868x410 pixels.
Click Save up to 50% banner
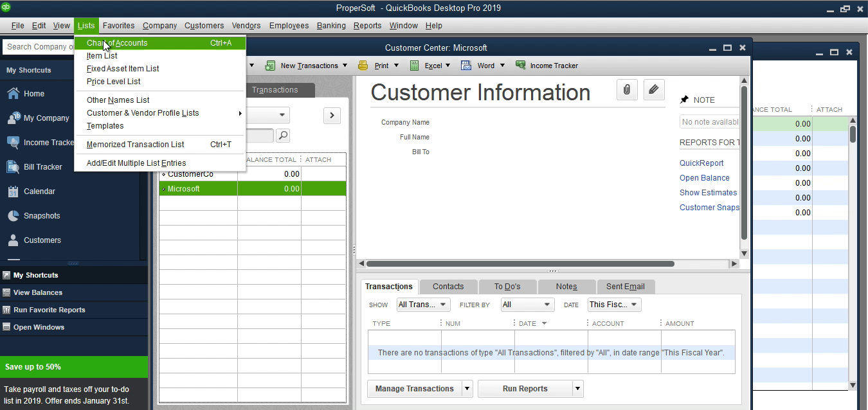click(74, 367)
